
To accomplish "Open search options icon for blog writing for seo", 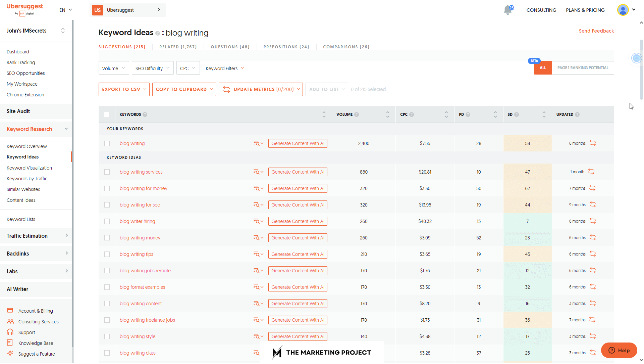I will coord(258,205).
